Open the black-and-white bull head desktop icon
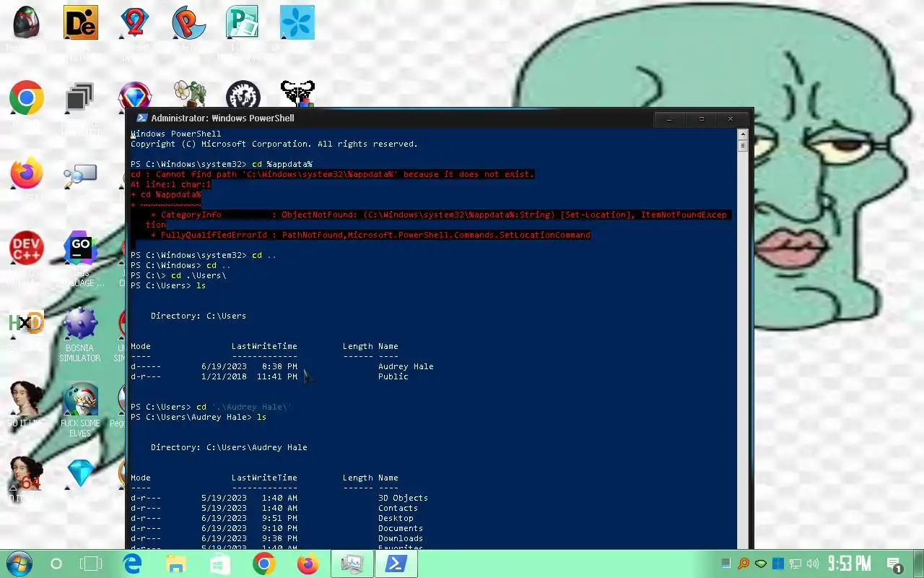924x578 pixels. tap(297, 93)
